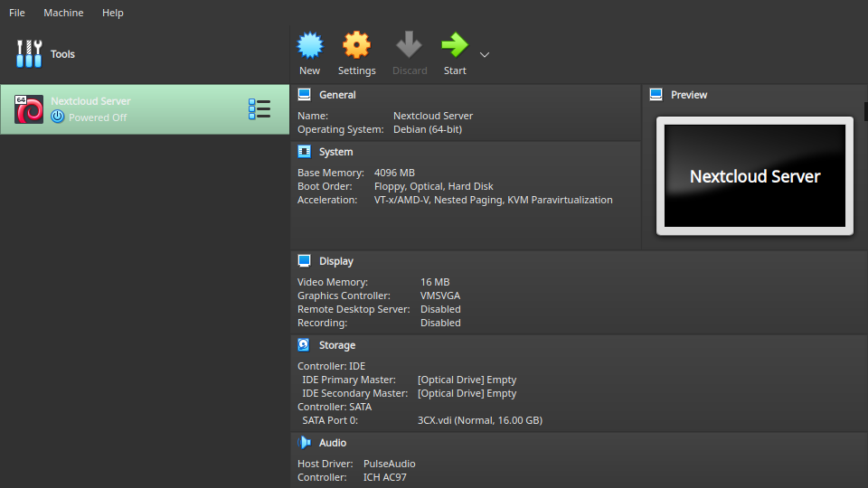
Task: Open the Help menu
Action: pos(113,13)
